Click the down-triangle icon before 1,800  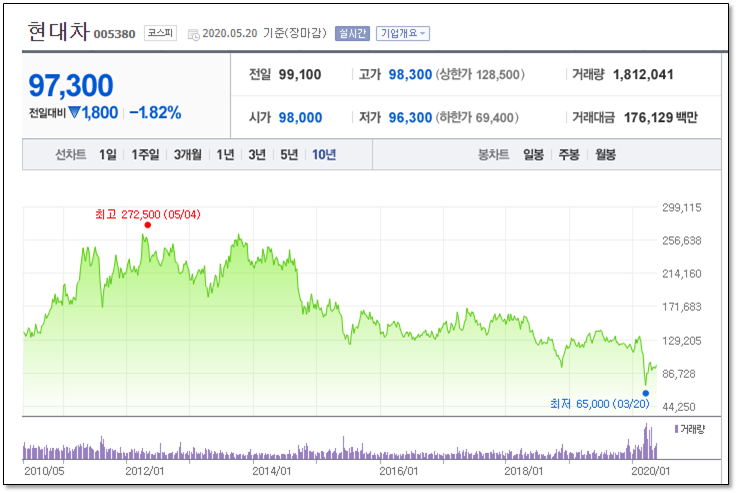coord(74,112)
